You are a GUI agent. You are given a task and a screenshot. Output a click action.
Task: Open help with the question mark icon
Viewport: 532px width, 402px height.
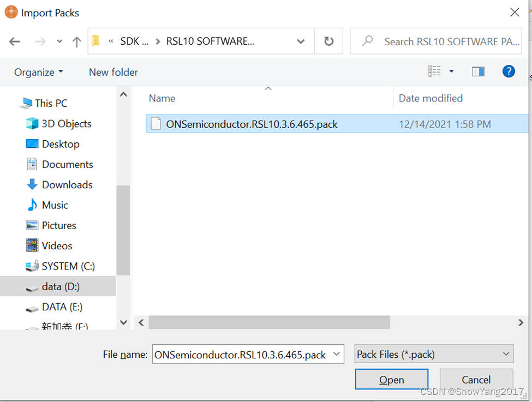(x=509, y=71)
